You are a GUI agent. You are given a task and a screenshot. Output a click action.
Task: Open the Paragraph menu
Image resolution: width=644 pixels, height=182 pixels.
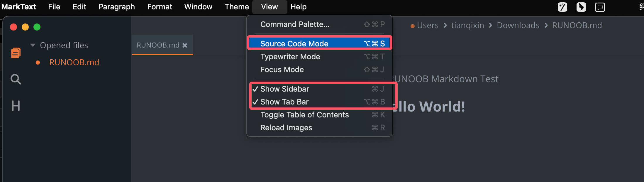pos(116,7)
